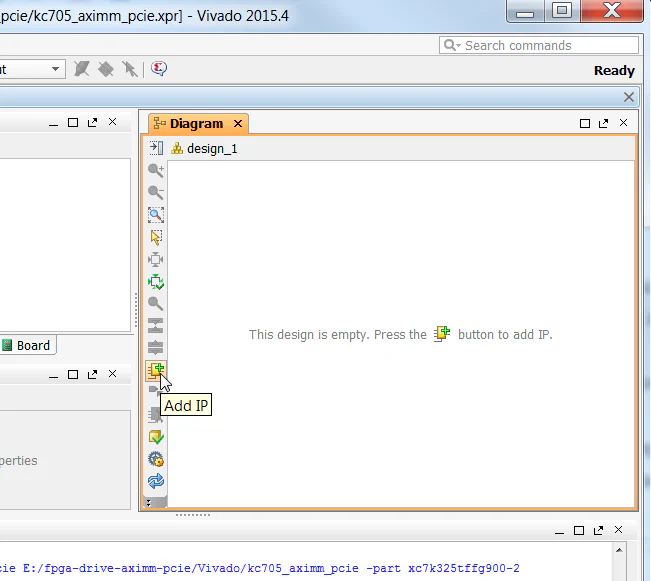Minimize the properties panel
Image resolution: width=651 pixels, height=581 pixels.
point(53,375)
